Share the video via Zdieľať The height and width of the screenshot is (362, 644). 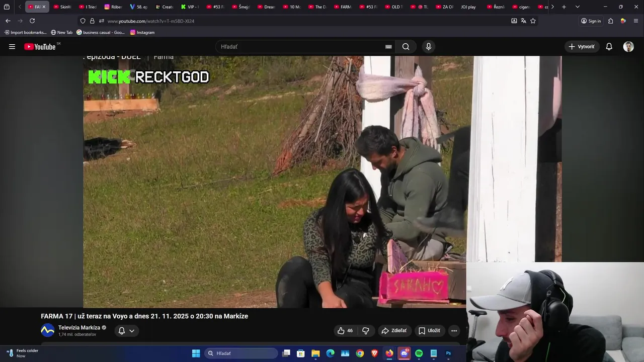point(394,330)
